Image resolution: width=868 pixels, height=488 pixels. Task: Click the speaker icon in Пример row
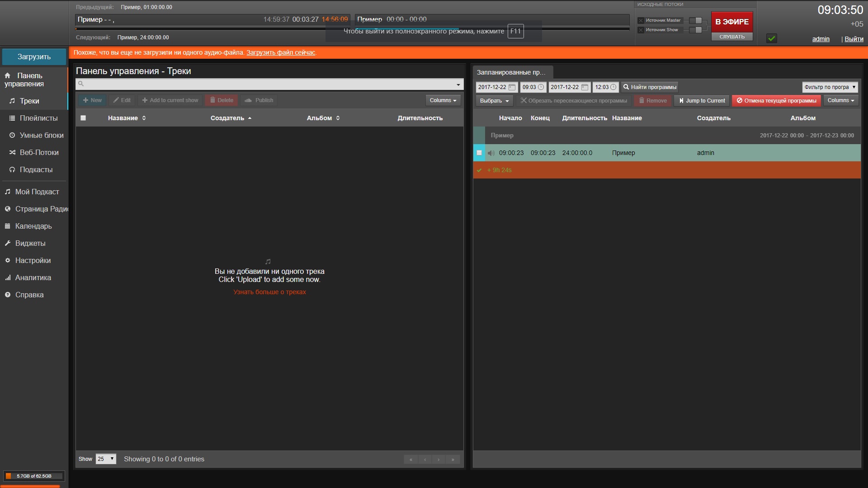[491, 153]
